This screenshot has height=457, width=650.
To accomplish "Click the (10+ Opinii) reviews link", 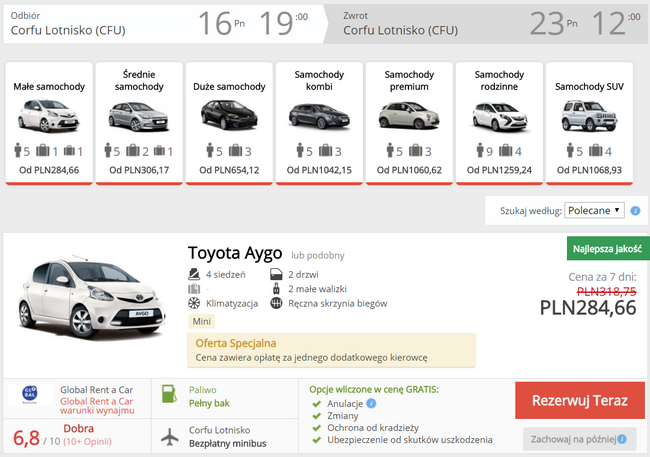I will coord(87,442).
